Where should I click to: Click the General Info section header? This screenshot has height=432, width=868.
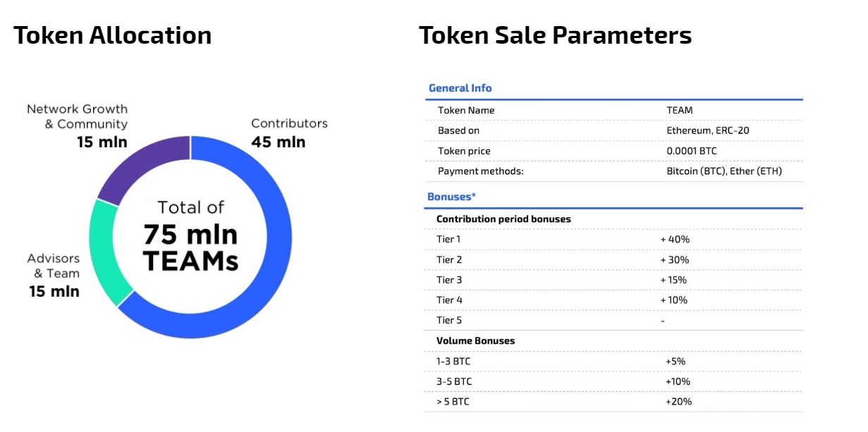click(460, 88)
